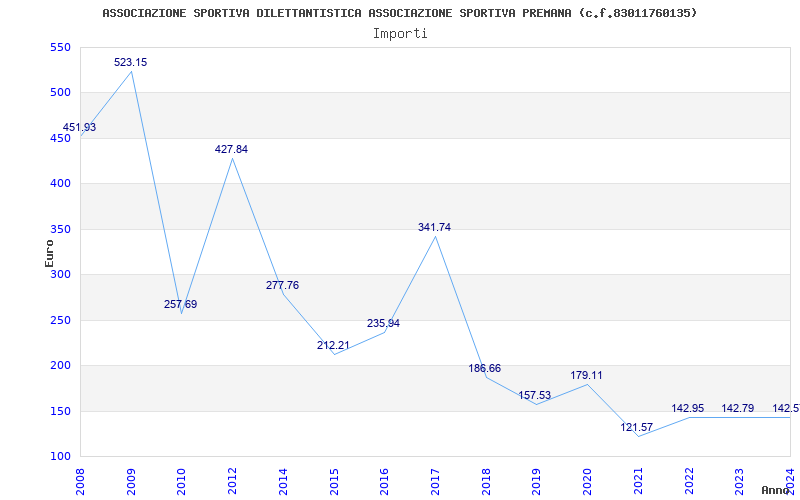Click the 2010 x-axis tick label
The height and width of the screenshot is (500, 800).
click(x=182, y=482)
